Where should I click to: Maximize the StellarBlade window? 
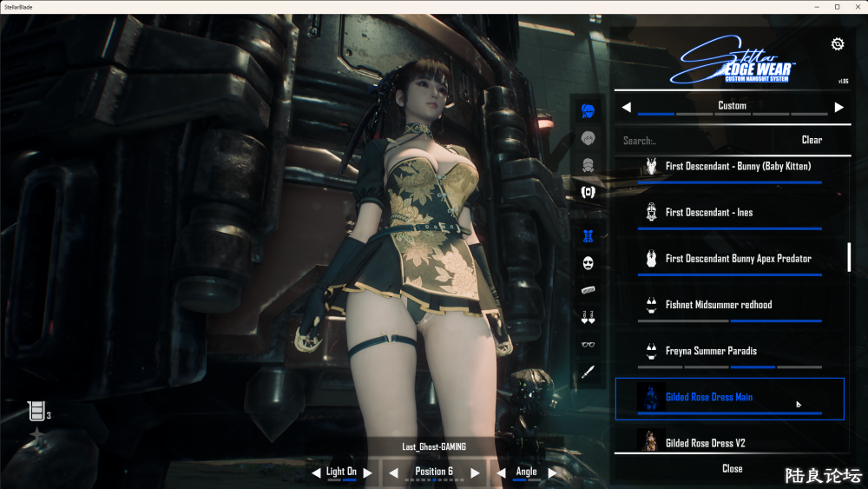point(837,7)
